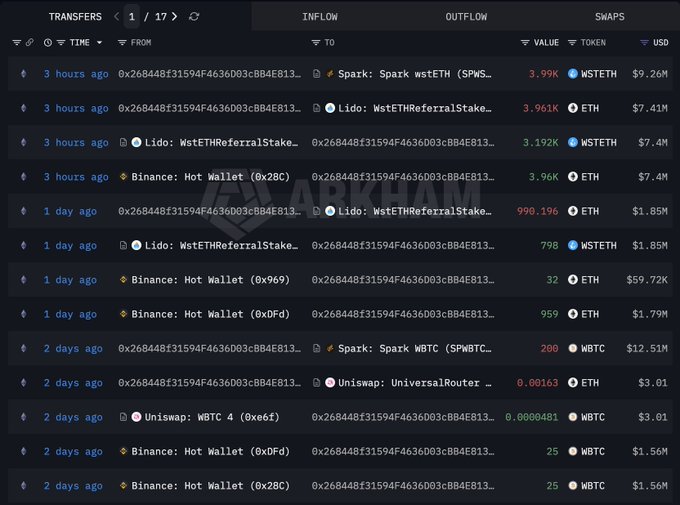Image resolution: width=680 pixels, height=505 pixels.
Task: Go to the previous transfers page
Action: tap(116, 16)
